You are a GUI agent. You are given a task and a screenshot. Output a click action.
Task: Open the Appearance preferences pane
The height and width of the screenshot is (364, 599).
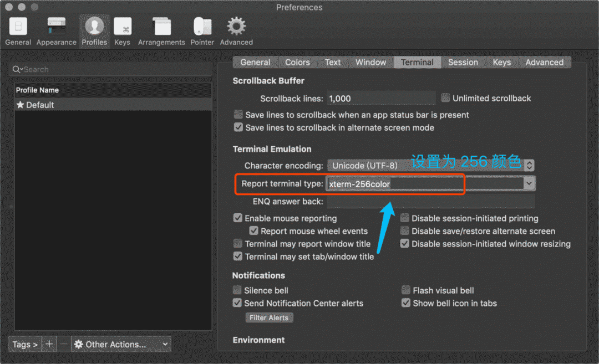click(57, 31)
